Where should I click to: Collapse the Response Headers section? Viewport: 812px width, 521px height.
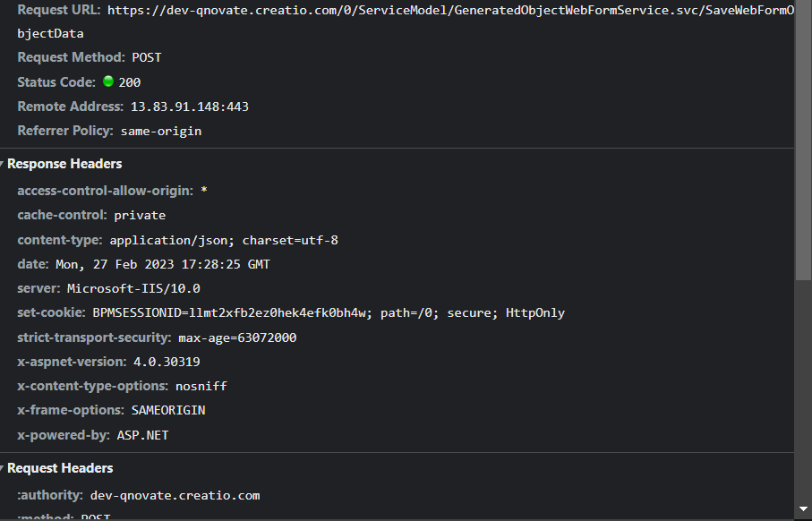click(61, 164)
